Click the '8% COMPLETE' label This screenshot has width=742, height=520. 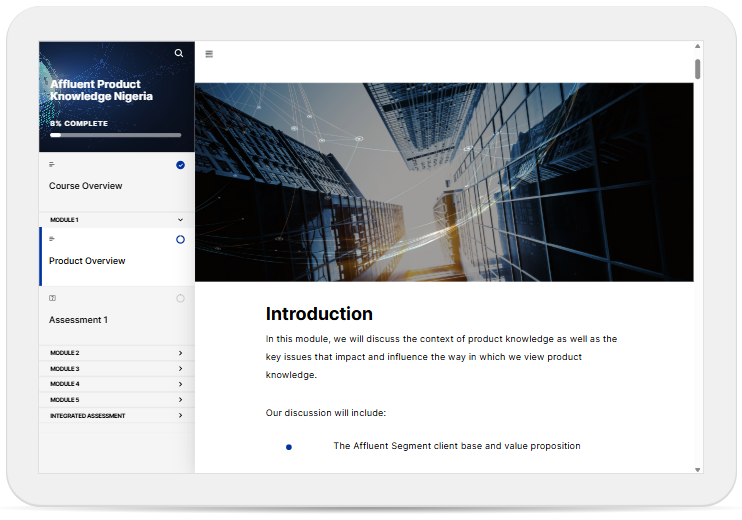pos(79,123)
